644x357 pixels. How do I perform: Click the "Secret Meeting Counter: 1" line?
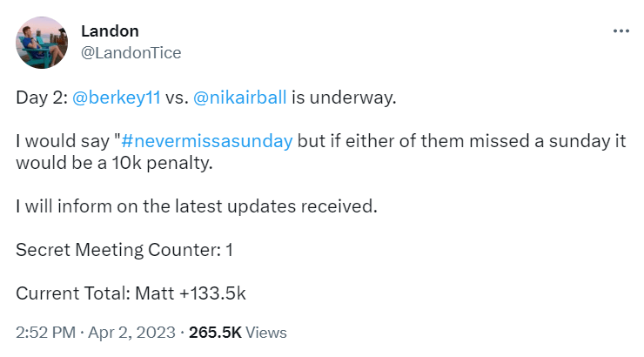pyautogui.click(x=124, y=250)
